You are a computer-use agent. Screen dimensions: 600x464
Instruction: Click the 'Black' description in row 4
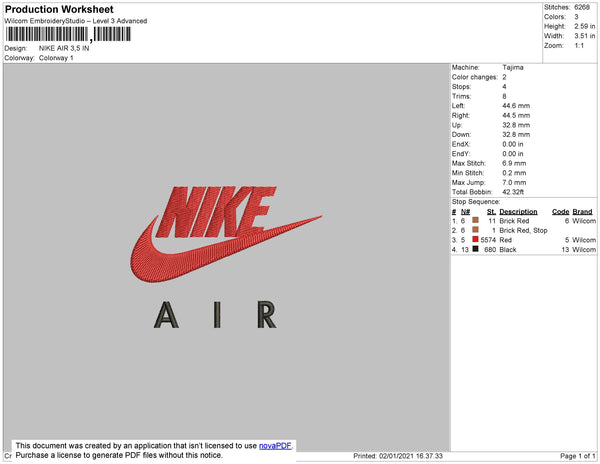(508, 249)
